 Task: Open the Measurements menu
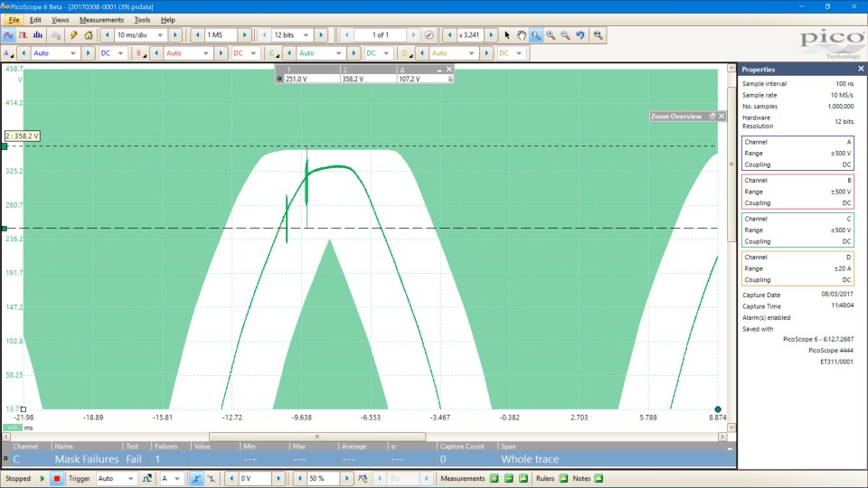101,19
